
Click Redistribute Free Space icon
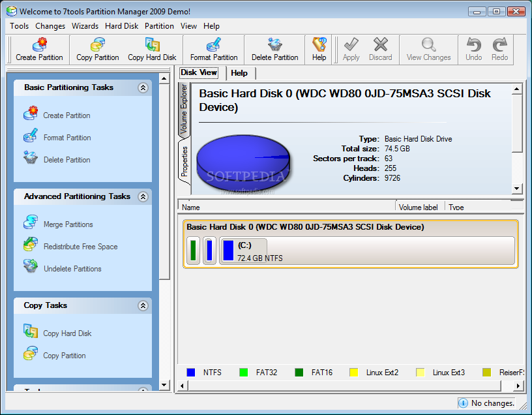(x=31, y=244)
